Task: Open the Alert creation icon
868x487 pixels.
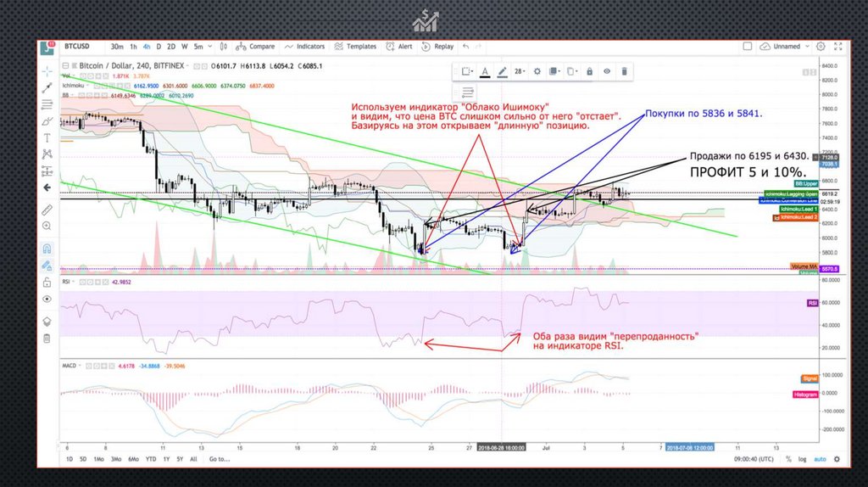Action: click(400, 47)
